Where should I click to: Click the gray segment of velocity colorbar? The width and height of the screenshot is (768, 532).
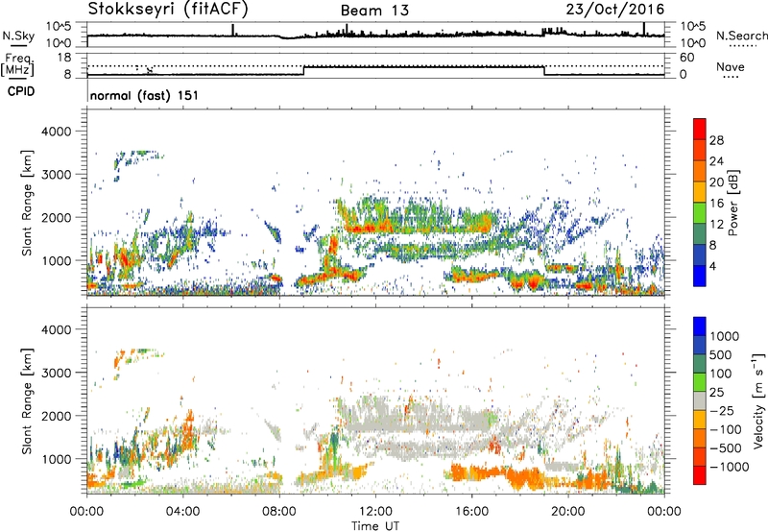point(700,401)
